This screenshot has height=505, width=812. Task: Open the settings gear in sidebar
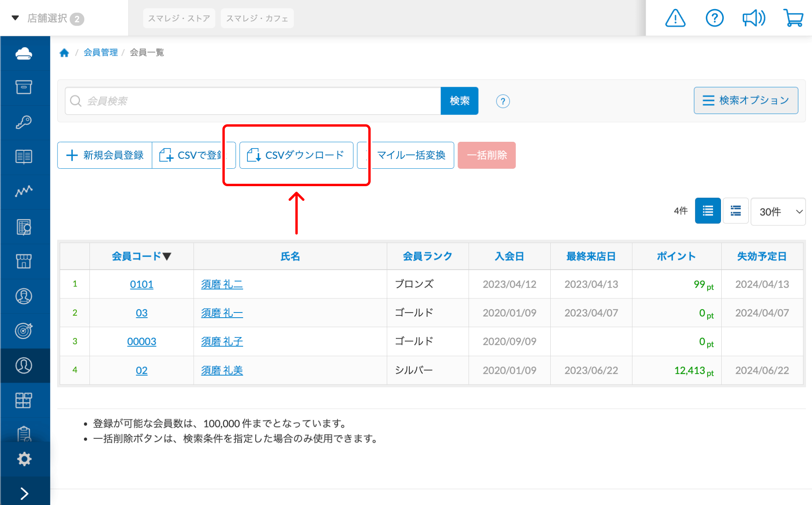point(24,459)
